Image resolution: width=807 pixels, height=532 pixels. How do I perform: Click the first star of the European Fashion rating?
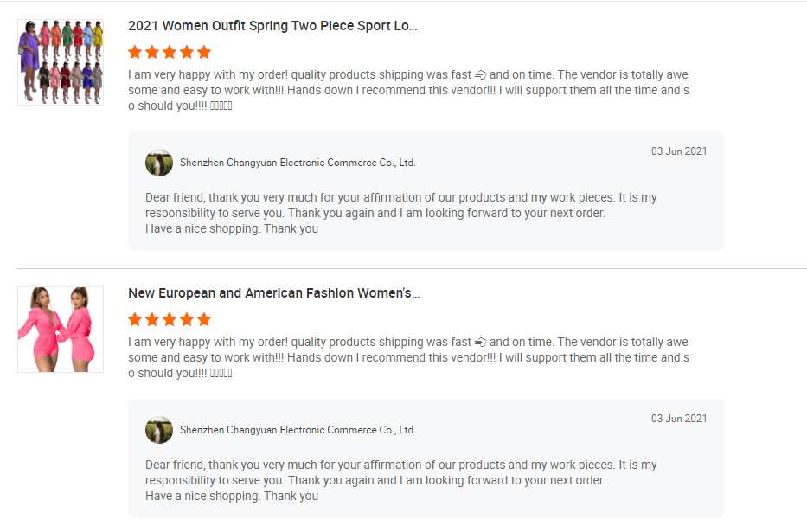coord(135,319)
